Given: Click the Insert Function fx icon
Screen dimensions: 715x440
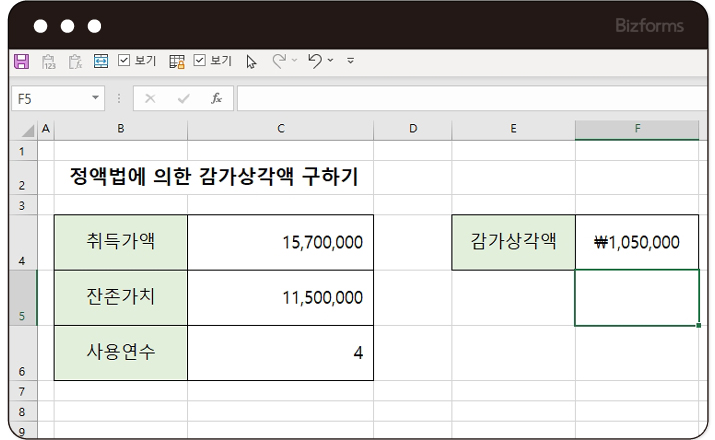Looking at the screenshot, I should tap(216, 98).
